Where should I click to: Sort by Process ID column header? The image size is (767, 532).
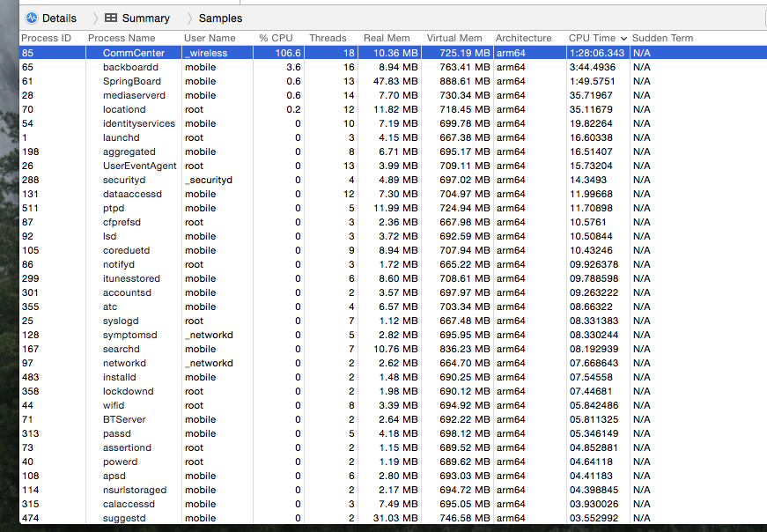click(x=46, y=38)
